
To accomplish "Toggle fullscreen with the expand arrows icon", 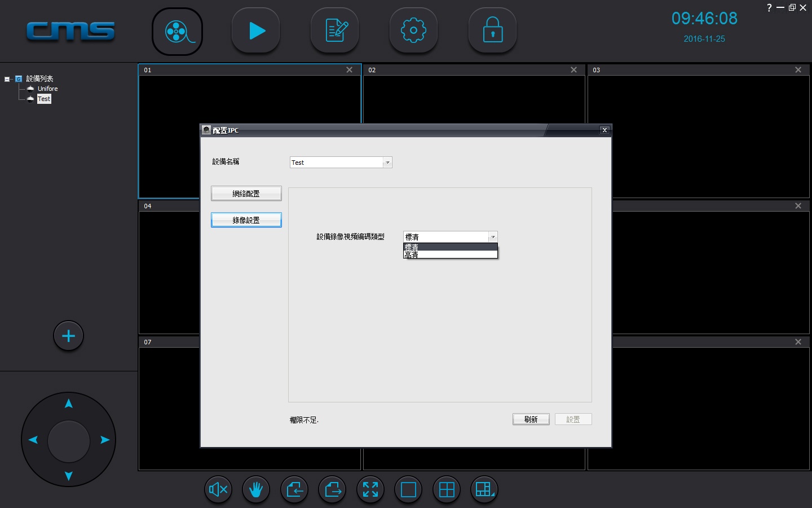I will click(x=370, y=489).
